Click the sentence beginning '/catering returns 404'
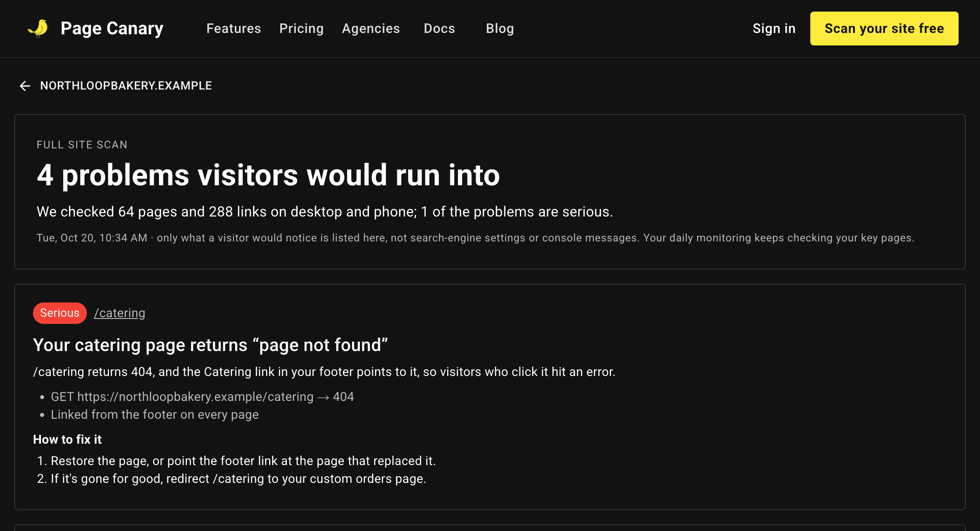 tap(324, 372)
